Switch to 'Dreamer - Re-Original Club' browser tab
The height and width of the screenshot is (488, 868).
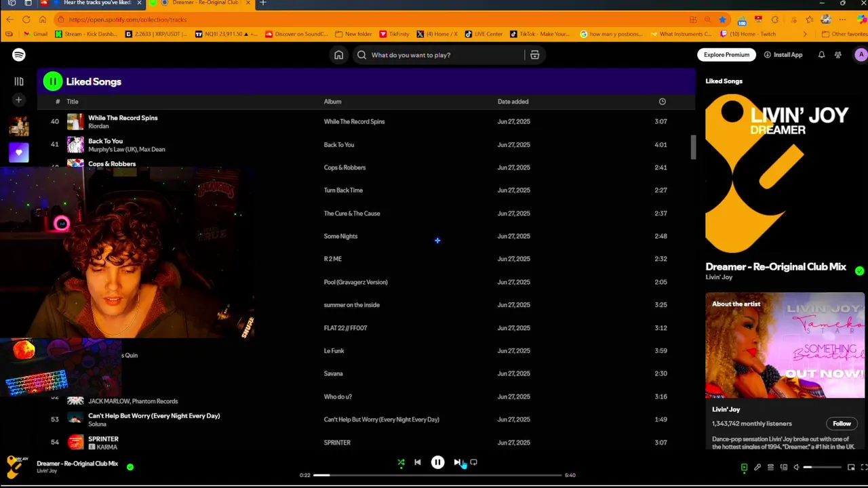tap(201, 3)
